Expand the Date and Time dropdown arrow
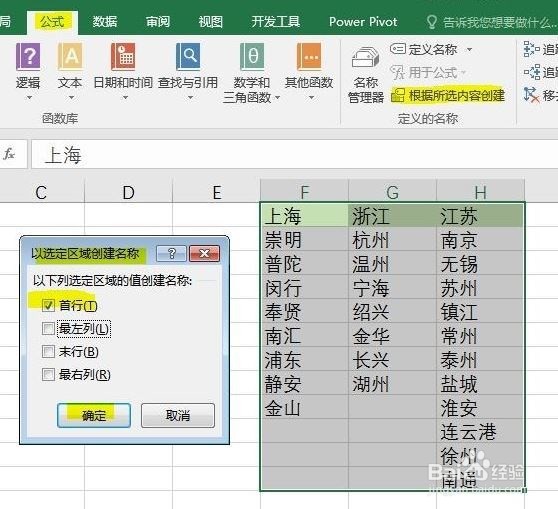 tap(125, 98)
